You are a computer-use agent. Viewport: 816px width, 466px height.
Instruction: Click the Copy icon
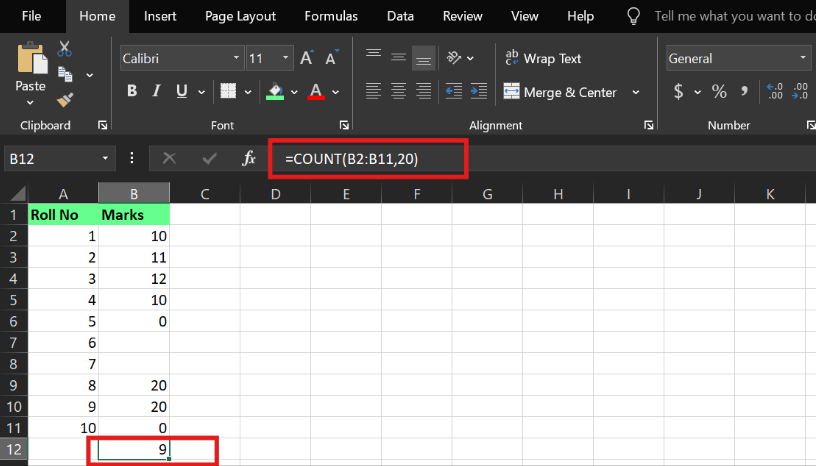[65, 74]
